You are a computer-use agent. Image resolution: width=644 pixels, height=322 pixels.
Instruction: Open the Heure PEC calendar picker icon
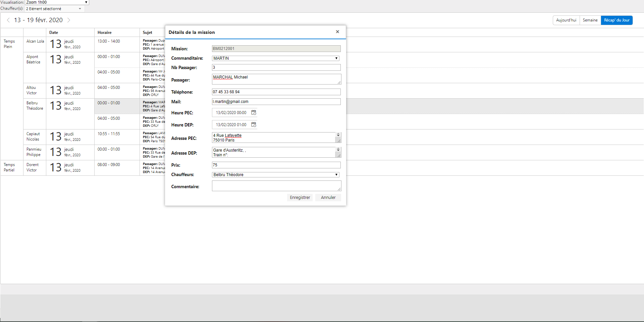point(254,113)
